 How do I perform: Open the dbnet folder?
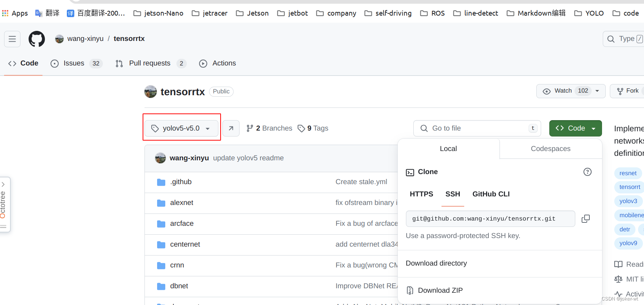(179, 286)
